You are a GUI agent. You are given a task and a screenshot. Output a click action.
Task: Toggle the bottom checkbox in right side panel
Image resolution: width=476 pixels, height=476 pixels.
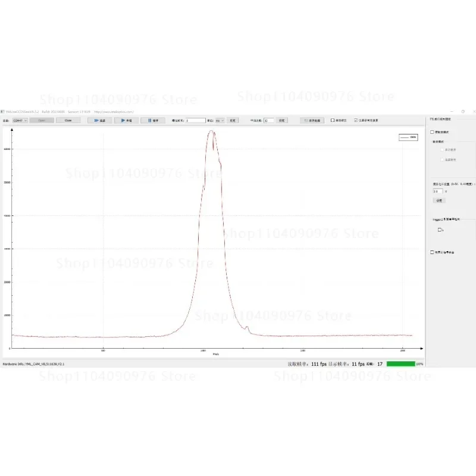tap(432, 252)
